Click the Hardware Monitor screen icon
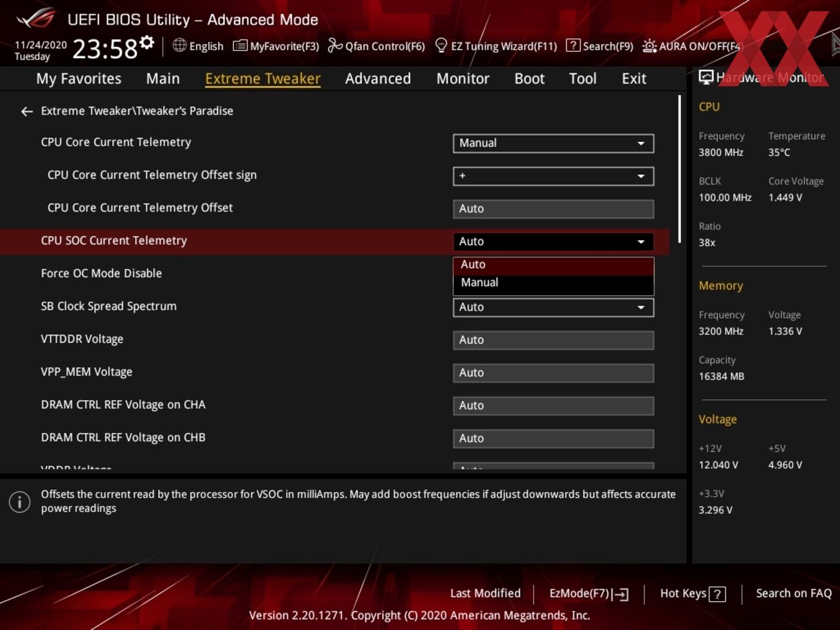The height and width of the screenshot is (630, 840). click(x=706, y=77)
